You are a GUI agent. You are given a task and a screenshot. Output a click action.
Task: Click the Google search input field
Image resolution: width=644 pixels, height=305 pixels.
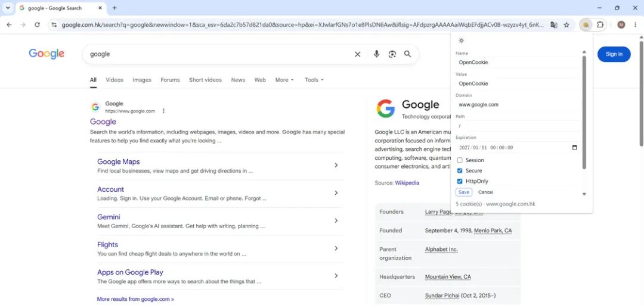point(219,54)
